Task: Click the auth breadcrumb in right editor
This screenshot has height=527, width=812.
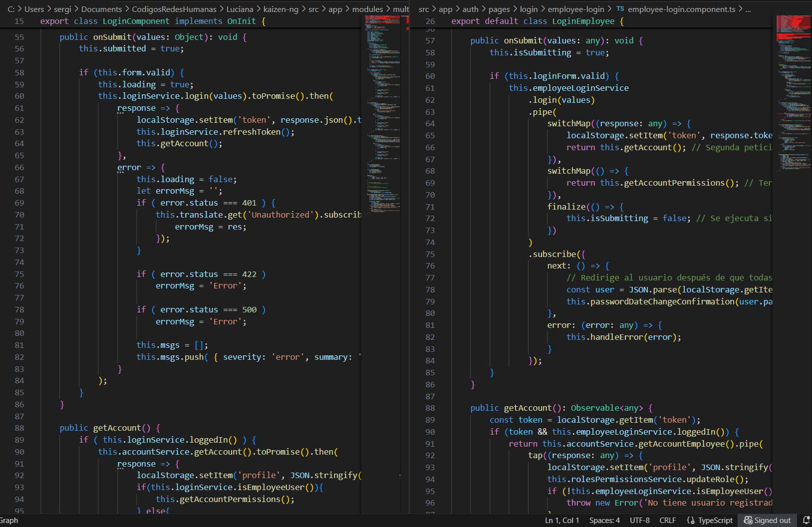Action: coord(470,9)
